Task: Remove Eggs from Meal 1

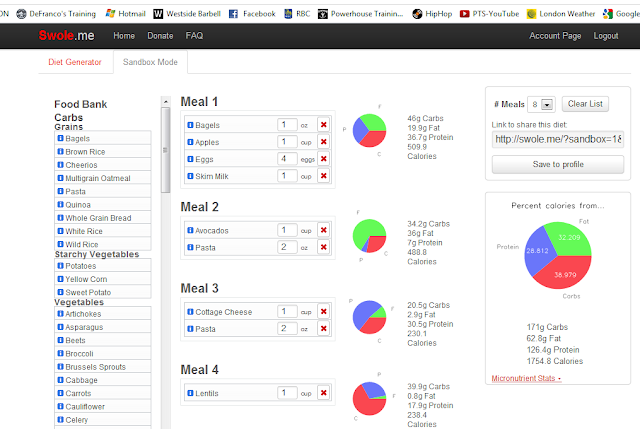Action: pyautogui.click(x=324, y=159)
